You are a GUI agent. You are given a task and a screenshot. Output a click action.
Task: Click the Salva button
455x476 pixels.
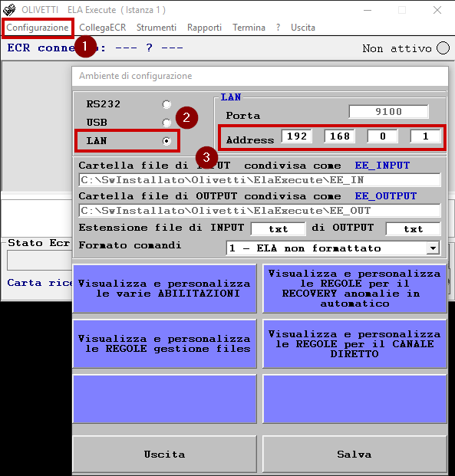(x=354, y=454)
